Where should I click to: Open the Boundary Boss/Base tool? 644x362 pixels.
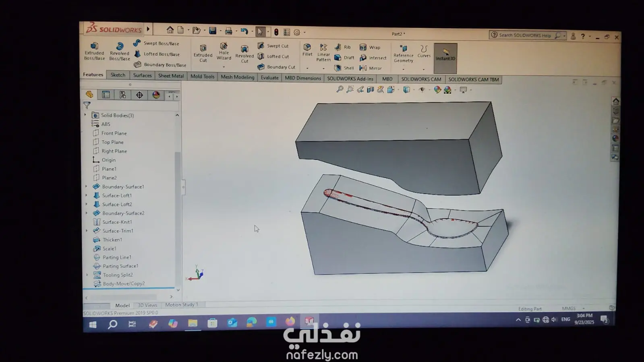160,64
